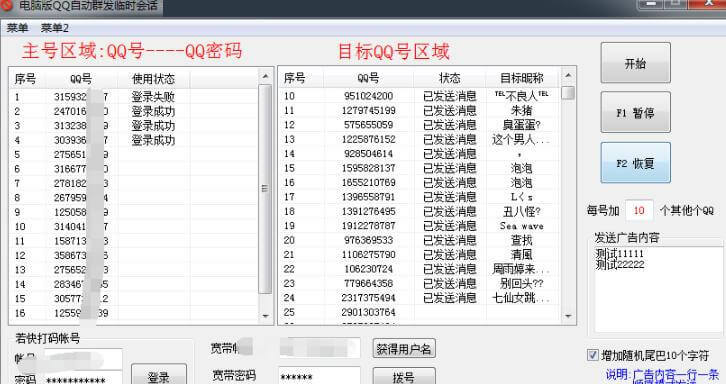Select main account row 2 starting 247016
This screenshot has width=726, height=384.
click(134, 111)
